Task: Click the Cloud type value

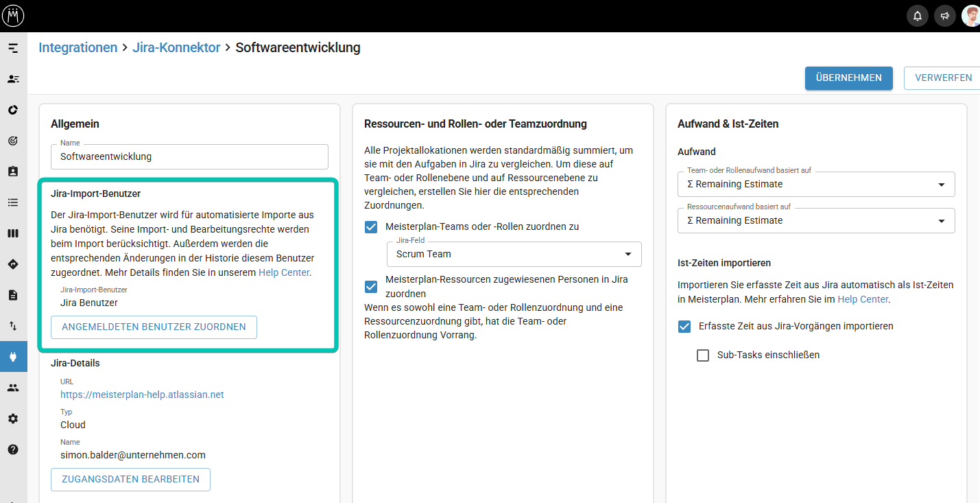Action: (73, 425)
